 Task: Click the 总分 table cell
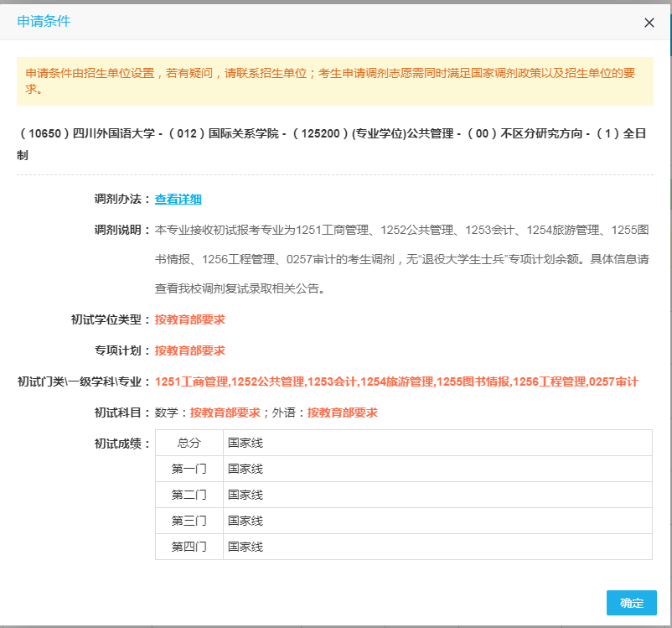(189, 443)
